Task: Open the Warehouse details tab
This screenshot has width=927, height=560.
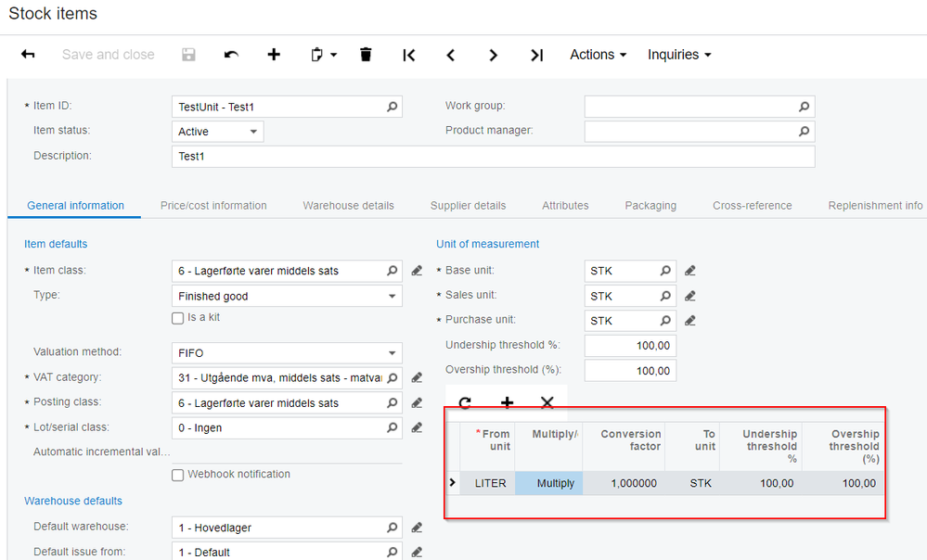Action: coord(348,206)
